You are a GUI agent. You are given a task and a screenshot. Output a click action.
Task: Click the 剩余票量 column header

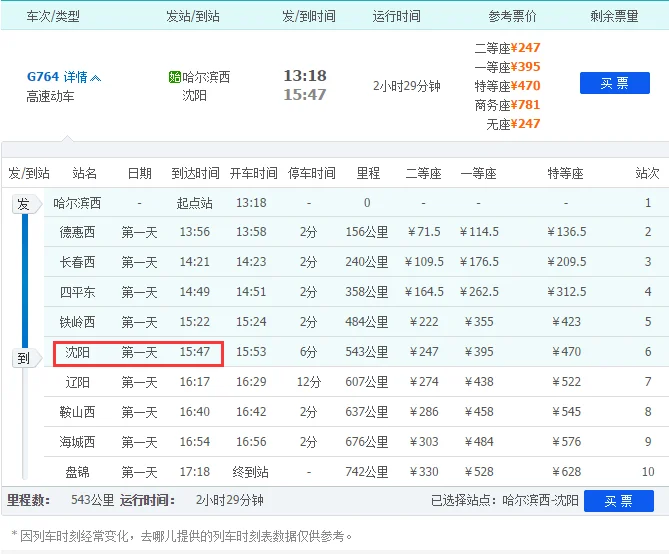click(x=614, y=16)
